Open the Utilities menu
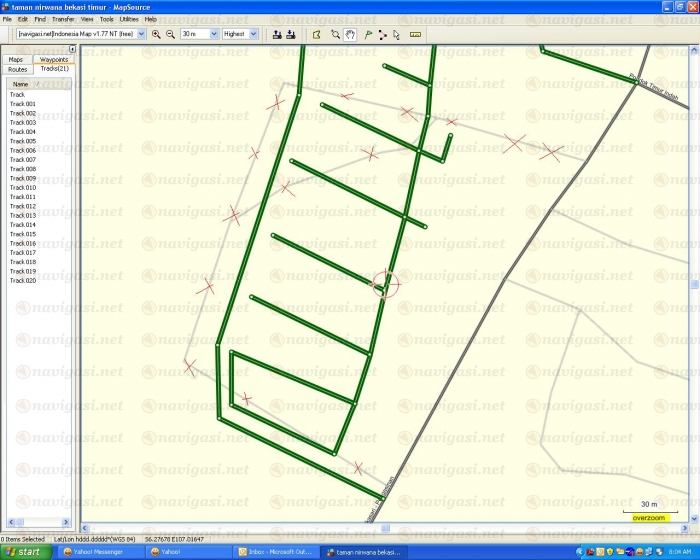The image size is (700, 560). point(129,19)
